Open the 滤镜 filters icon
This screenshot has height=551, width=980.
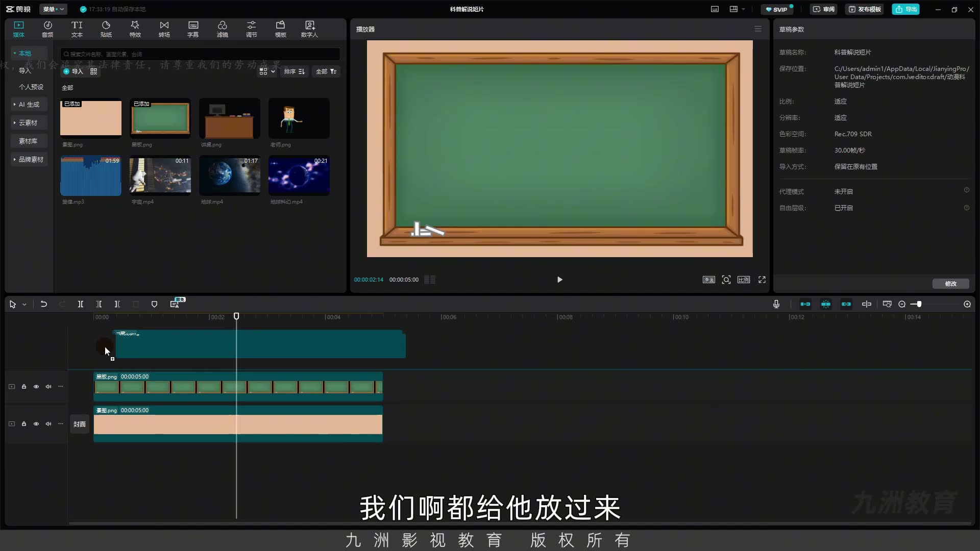pos(222,29)
